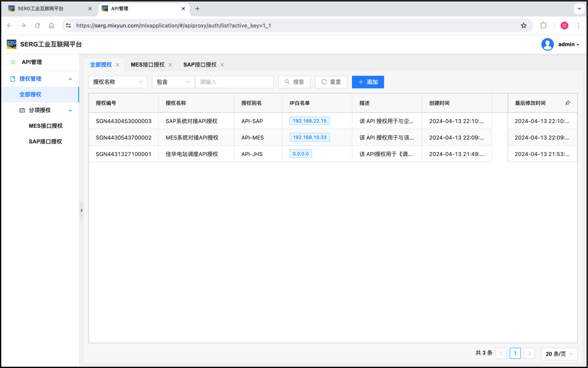Click the 192.168.22.15 IP whitelist tag
Screen dimensions: 588x368
[309, 121]
